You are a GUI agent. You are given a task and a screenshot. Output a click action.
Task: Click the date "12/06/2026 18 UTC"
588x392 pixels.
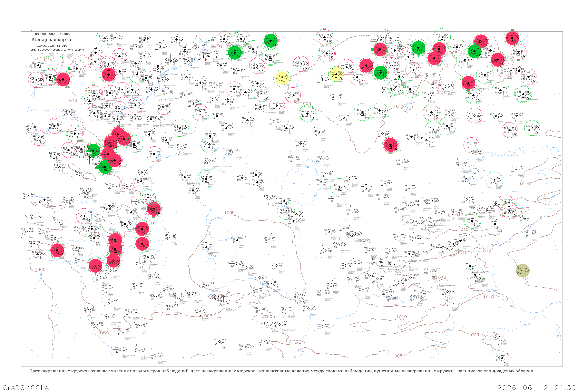(x=52, y=46)
